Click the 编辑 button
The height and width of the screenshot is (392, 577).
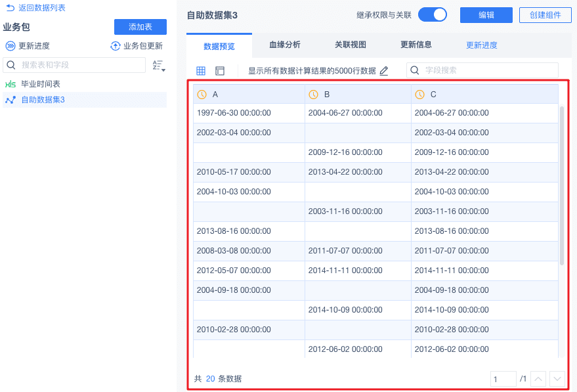pos(486,15)
